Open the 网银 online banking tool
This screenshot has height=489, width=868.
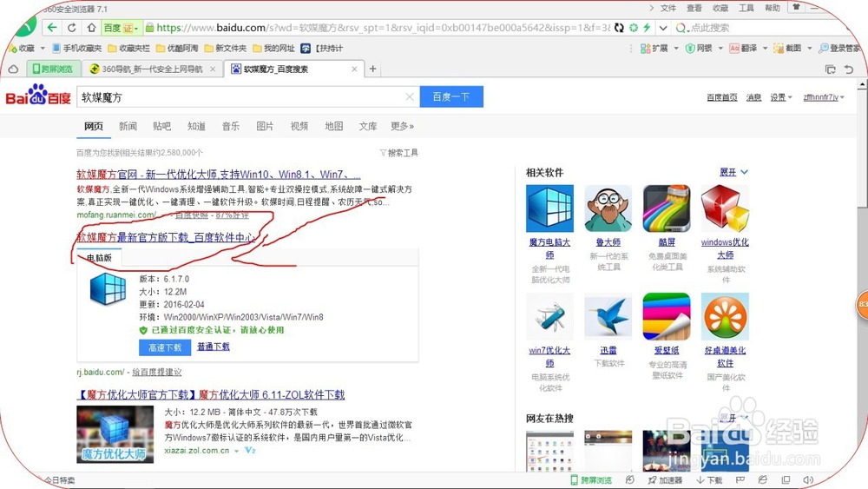(x=699, y=48)
